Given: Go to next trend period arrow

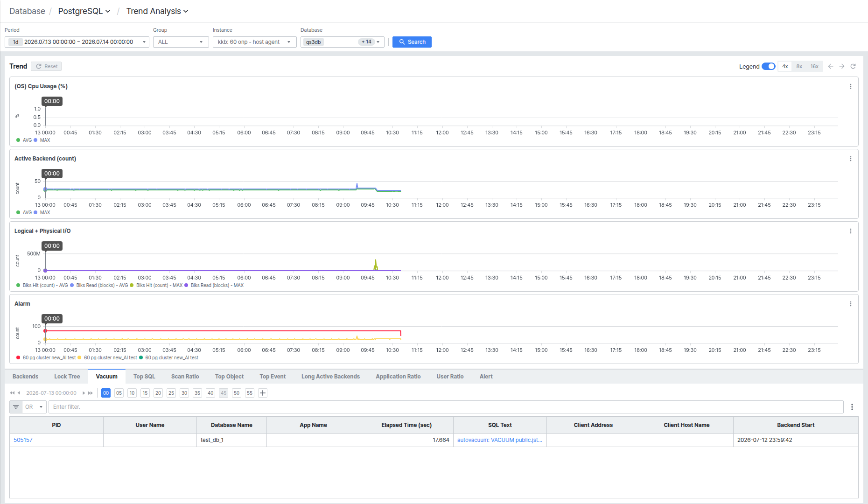Looking at the screenshot, I should click(842, 66).
